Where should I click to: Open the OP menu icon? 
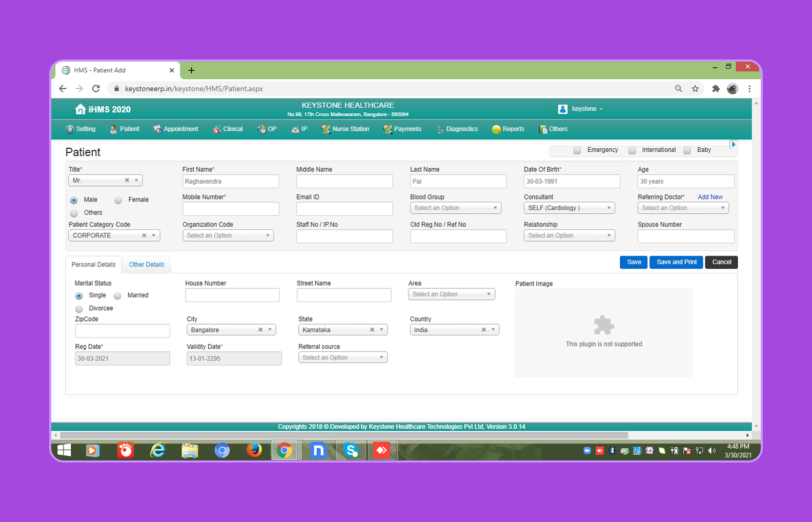[261, 129]
